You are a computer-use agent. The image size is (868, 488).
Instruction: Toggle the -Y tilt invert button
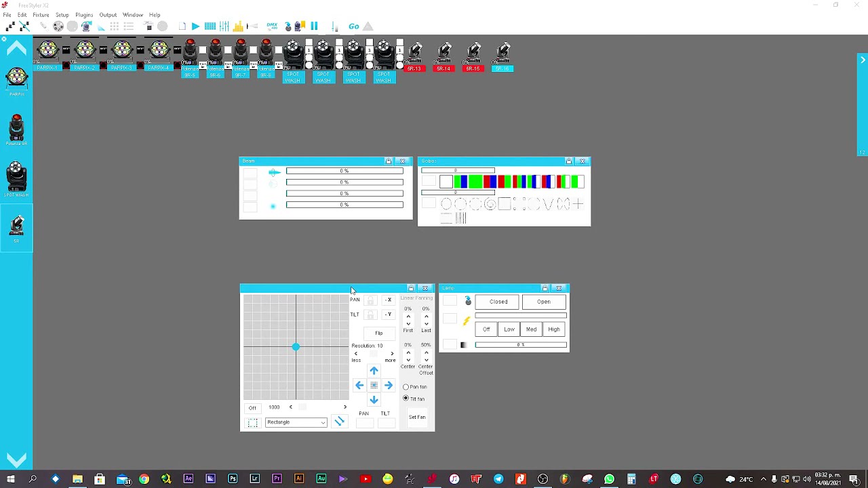pyautogui.click(x=389, y=314)
